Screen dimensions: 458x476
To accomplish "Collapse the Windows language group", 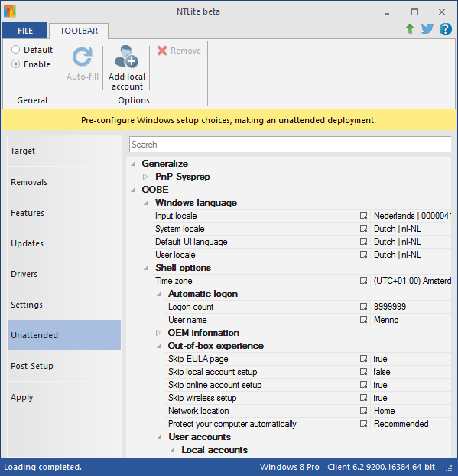I will [146, 203].
